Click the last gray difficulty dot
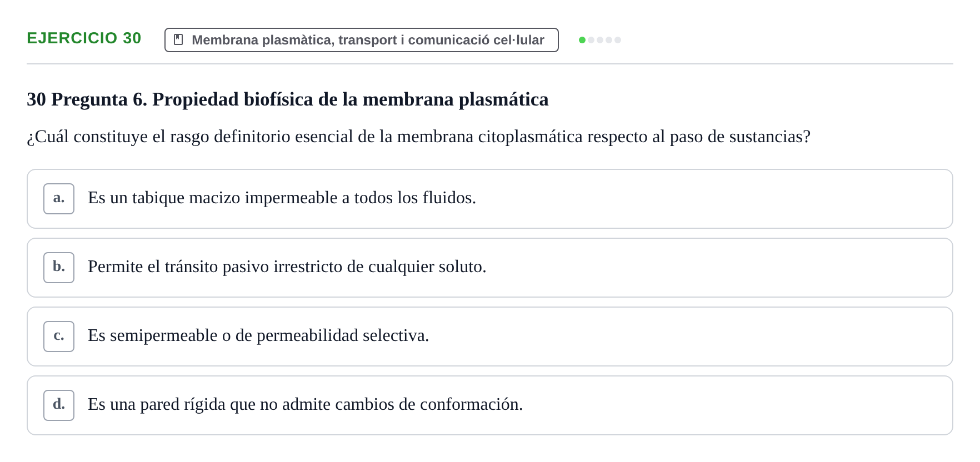Screen dimensions: 980x462 pyautogui.click(x=618, y=40)
